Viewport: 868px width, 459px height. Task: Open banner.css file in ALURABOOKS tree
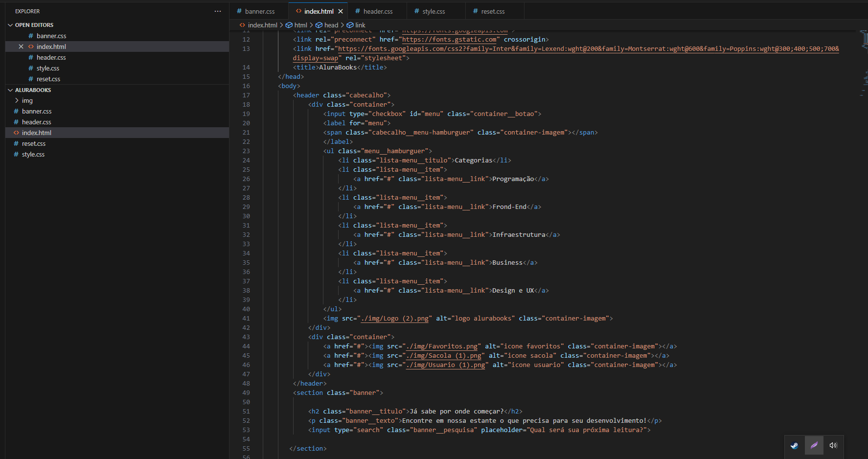37,111
